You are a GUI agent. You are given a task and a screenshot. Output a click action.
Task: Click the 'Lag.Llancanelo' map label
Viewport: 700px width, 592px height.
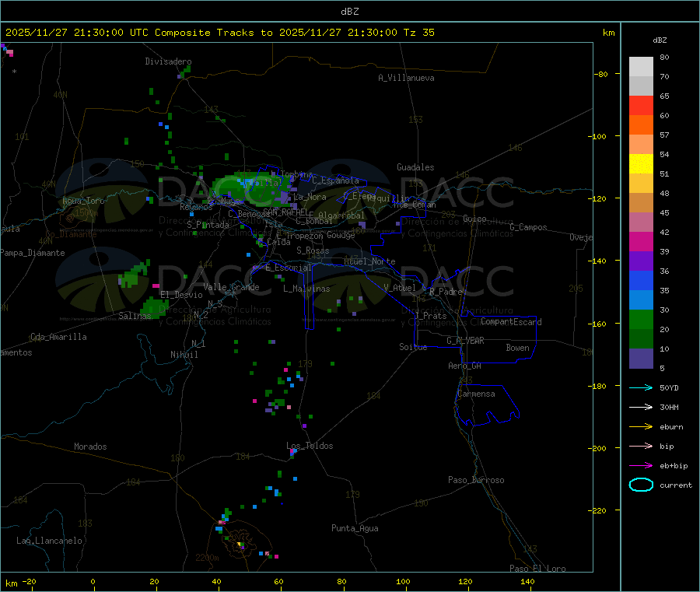pyautogui.click(x=49, y=541)
